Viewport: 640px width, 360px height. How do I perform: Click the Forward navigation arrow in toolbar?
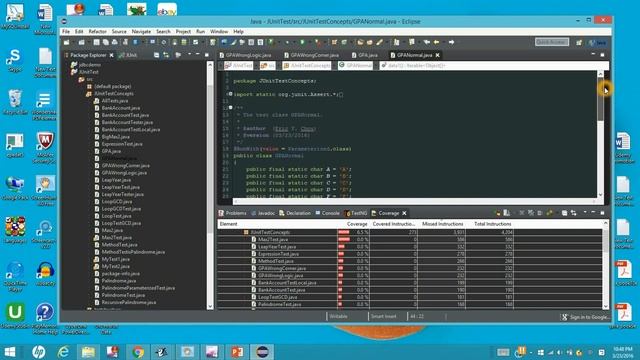[451, 42]
